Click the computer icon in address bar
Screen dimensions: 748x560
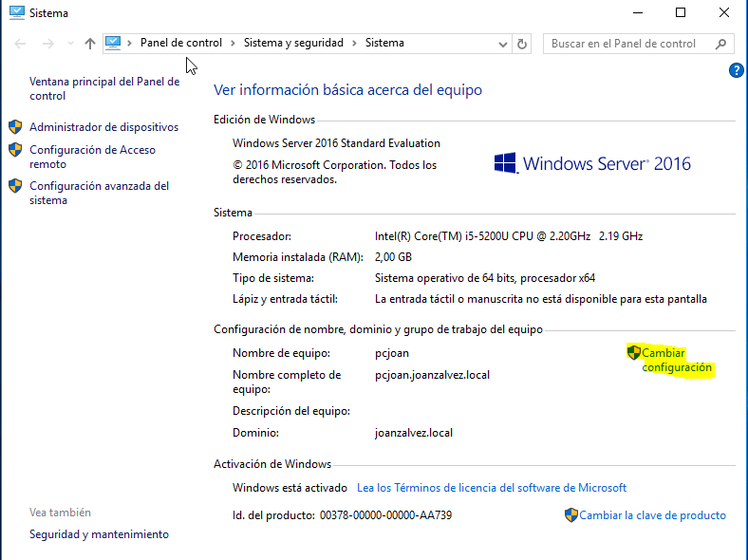(x=114, y=43)
